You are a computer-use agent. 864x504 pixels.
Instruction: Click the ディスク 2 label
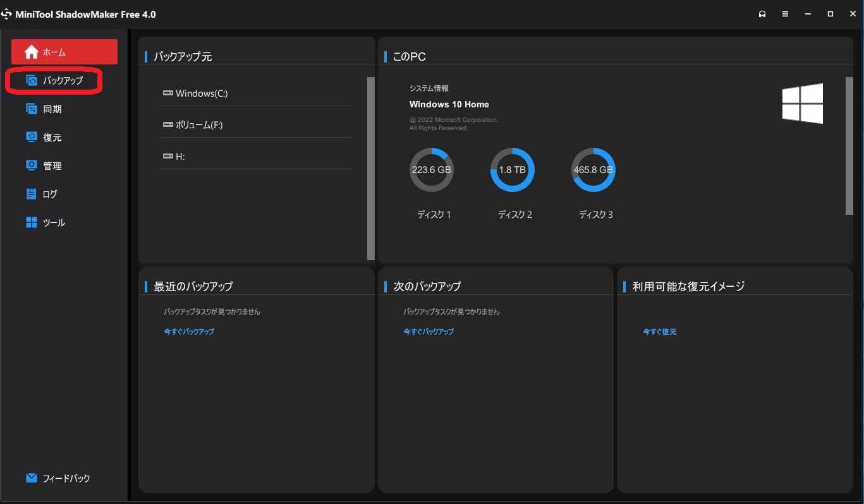(515, 215)
